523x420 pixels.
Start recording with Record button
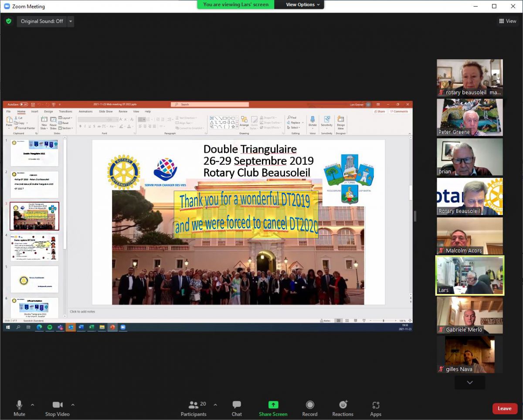coord(310,408)
